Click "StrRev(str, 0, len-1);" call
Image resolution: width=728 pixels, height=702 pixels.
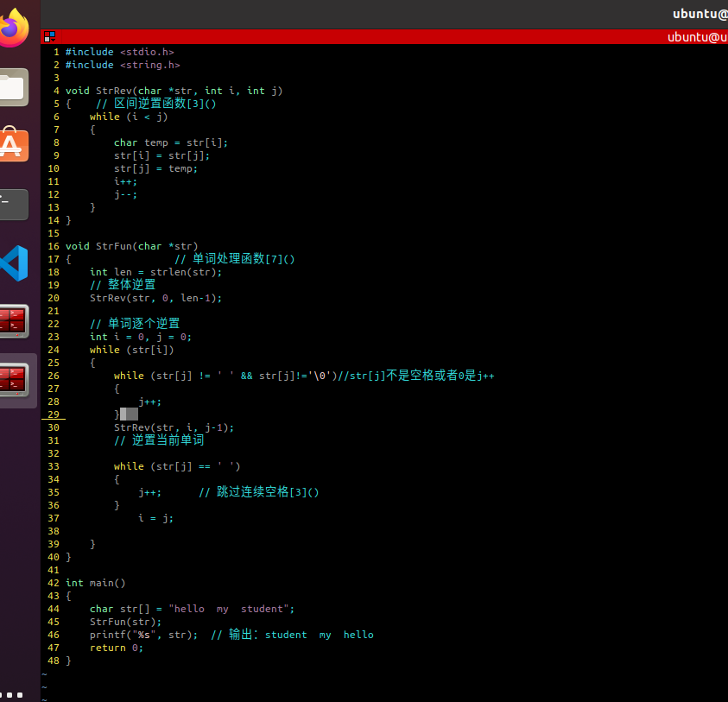tap(155, 299)
